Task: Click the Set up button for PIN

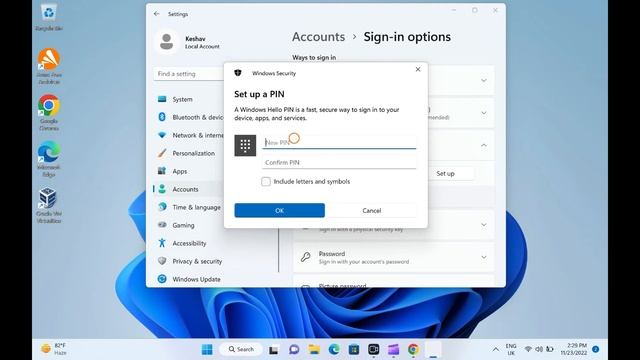Action: coord(445,173)
